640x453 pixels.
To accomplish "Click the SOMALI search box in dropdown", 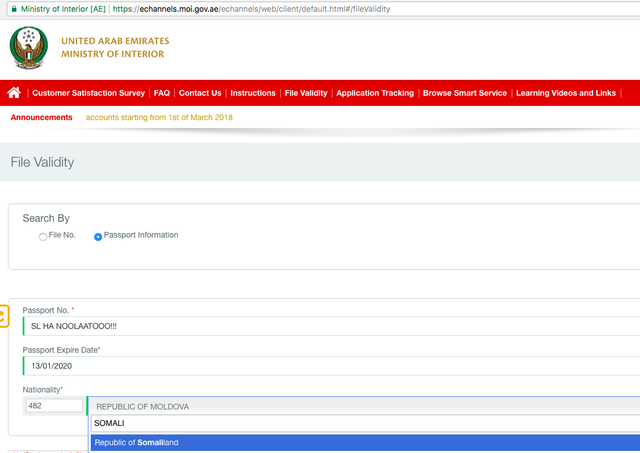I will pos(365,423).
